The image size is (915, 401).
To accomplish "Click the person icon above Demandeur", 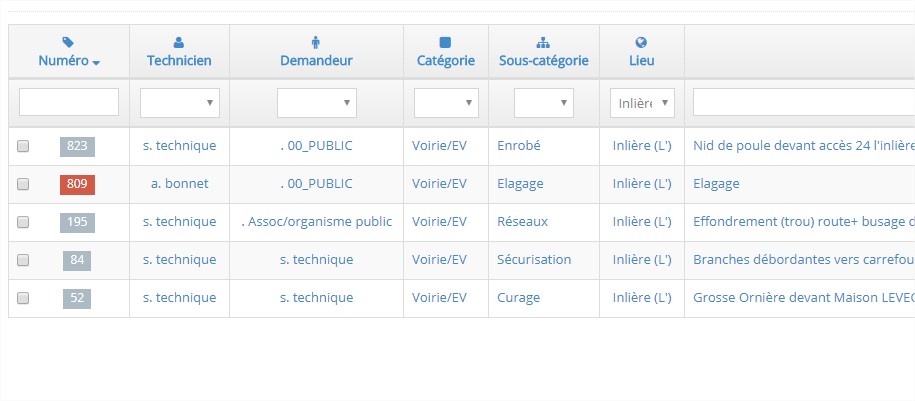I will tap(316, 43).
